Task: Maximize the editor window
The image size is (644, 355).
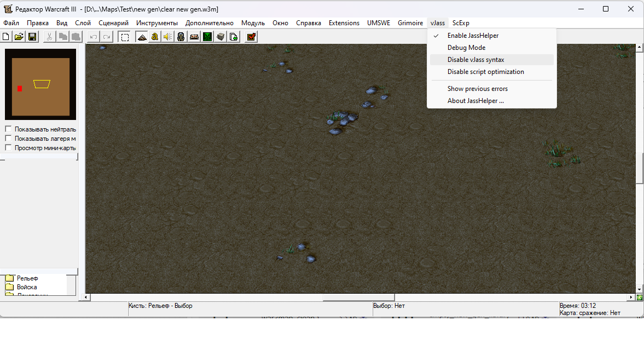Action: 605,9
